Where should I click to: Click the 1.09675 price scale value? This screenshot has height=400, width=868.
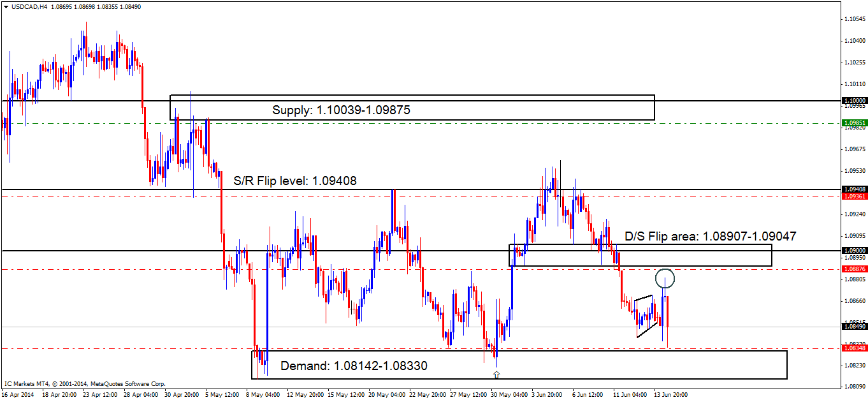tap(854, 149)
